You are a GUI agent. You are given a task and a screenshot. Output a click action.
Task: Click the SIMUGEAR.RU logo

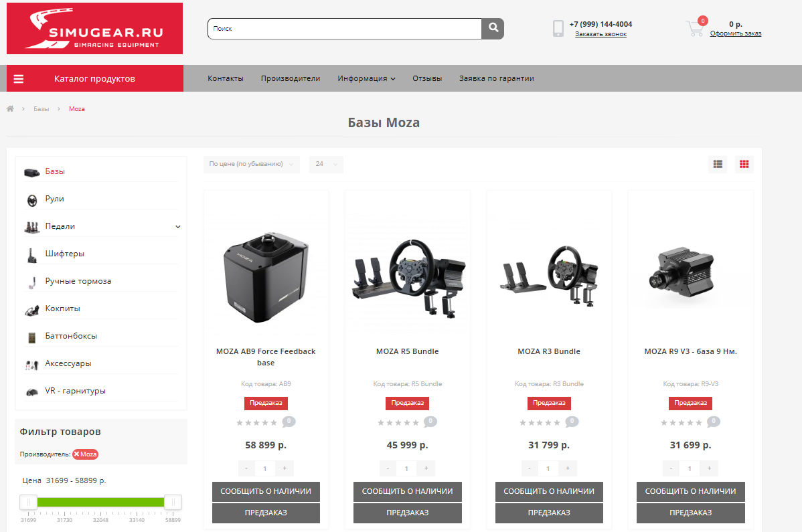[94, 29]
